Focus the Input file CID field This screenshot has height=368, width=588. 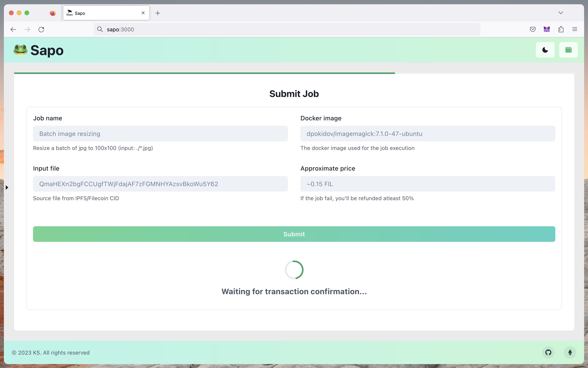pyautogui.click(x=160, y=184)
